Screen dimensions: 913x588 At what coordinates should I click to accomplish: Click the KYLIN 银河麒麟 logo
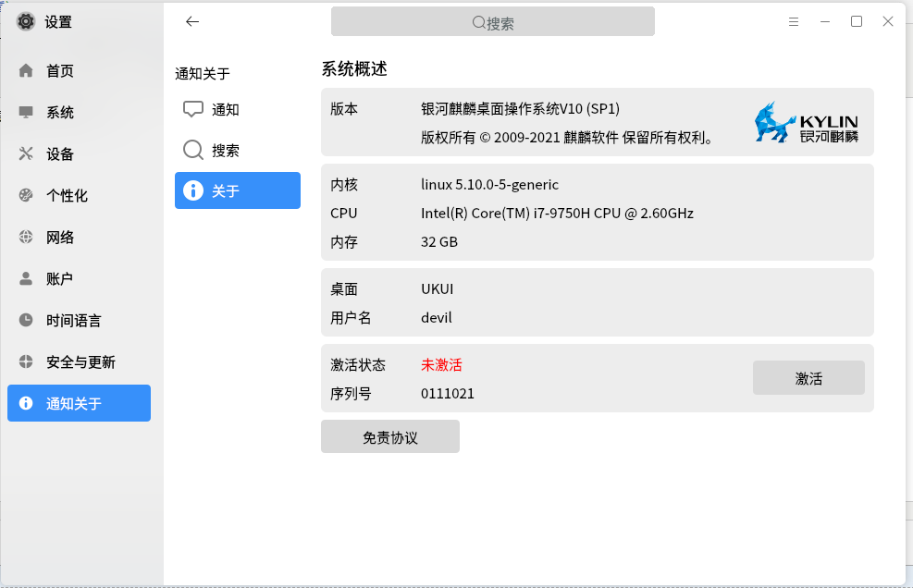807,122
